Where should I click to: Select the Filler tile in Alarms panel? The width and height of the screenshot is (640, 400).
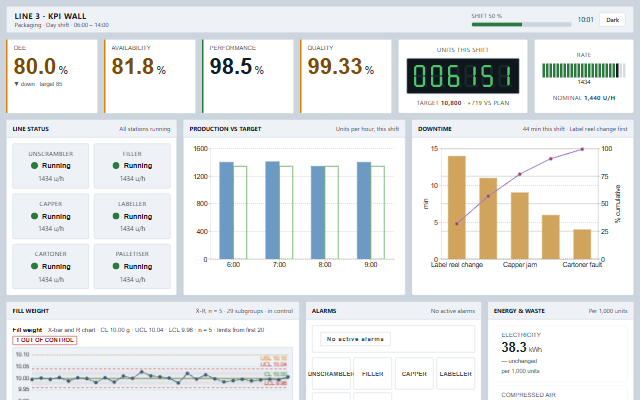click(373, 373)
